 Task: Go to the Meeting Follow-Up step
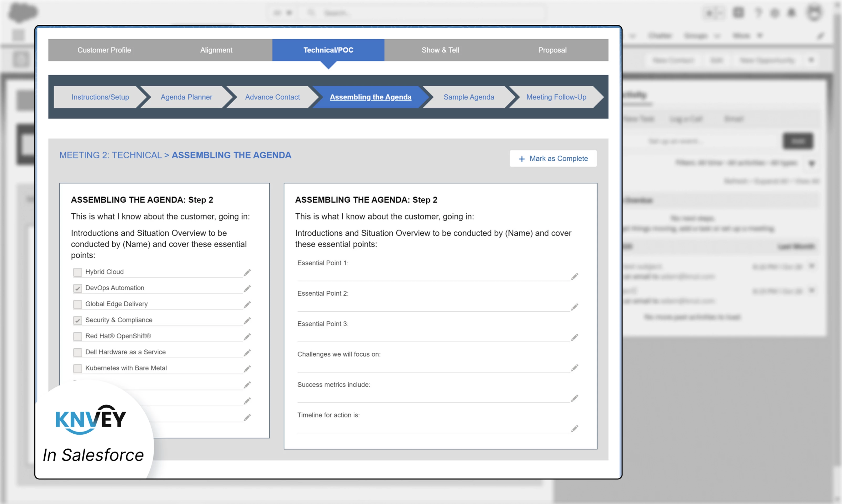tap(556, 97)
